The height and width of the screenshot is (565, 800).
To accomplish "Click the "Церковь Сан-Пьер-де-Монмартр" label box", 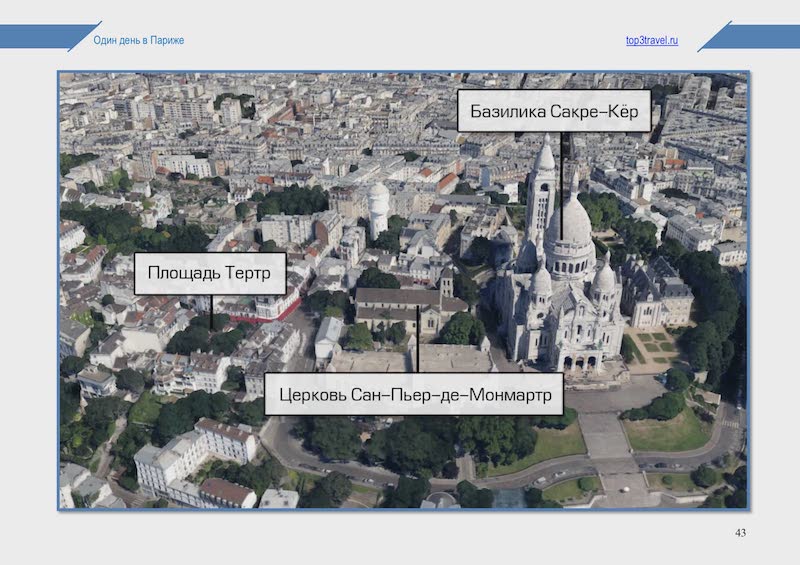I will point(414,394).
